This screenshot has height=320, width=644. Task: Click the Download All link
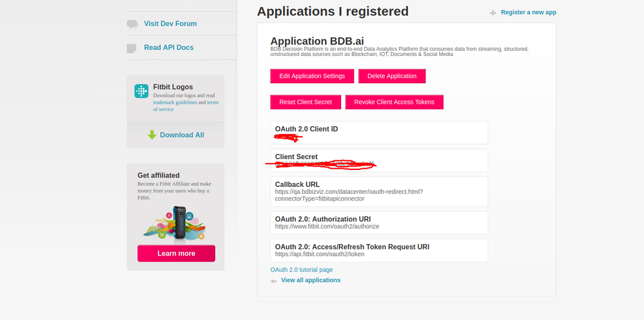182,135
